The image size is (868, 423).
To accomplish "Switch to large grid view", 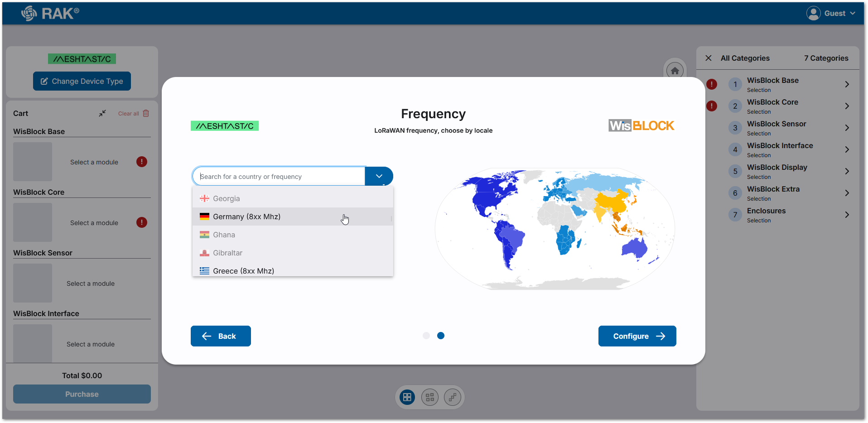I will tap(407, 397).
